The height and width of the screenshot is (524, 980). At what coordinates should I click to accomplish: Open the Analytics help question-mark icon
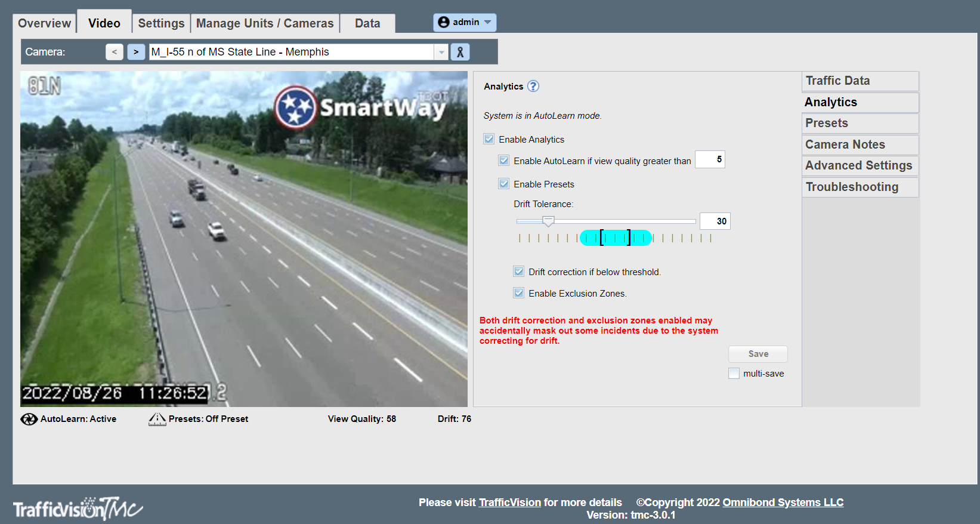tap(533, 86)
